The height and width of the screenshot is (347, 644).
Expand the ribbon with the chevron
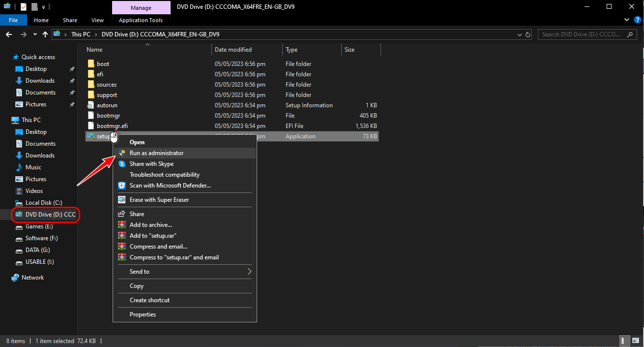[626, 20]
